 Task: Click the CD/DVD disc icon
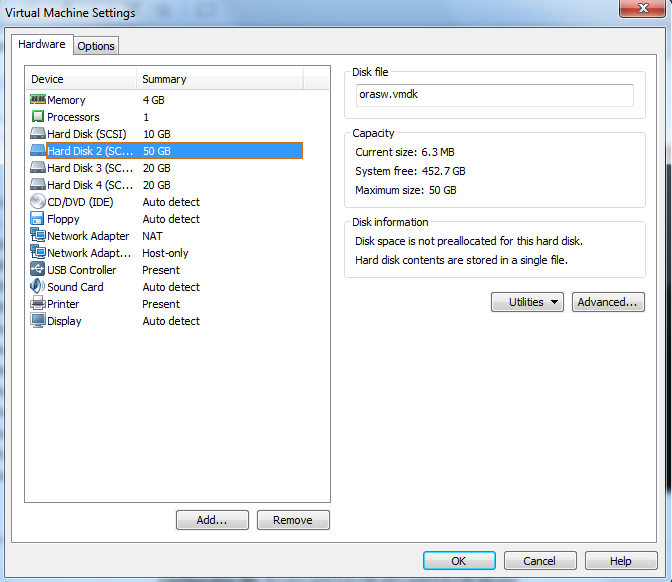coord(38,201)
